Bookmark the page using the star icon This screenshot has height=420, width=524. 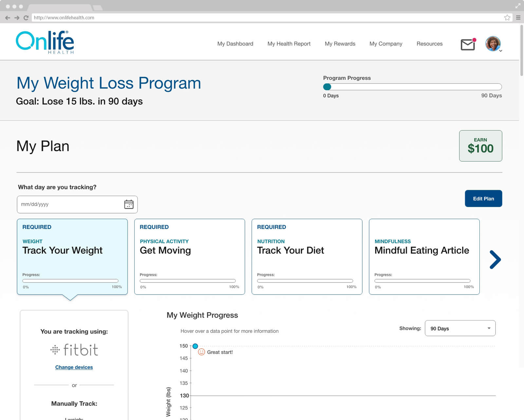coord(507,18)
